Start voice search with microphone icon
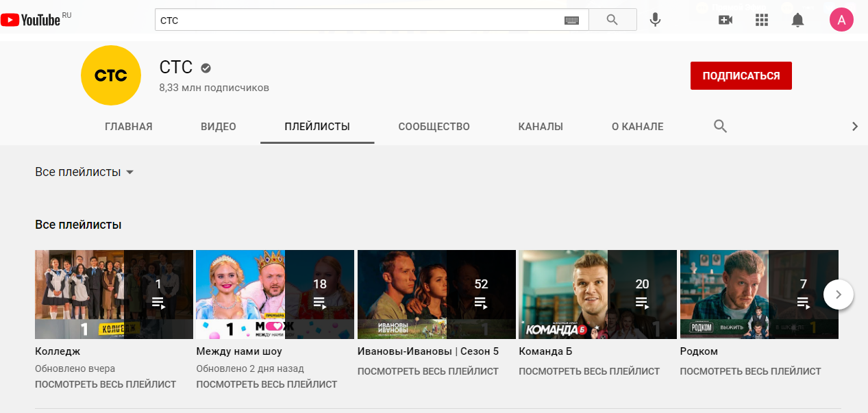The image size is (868, 413). coord(655,20)
